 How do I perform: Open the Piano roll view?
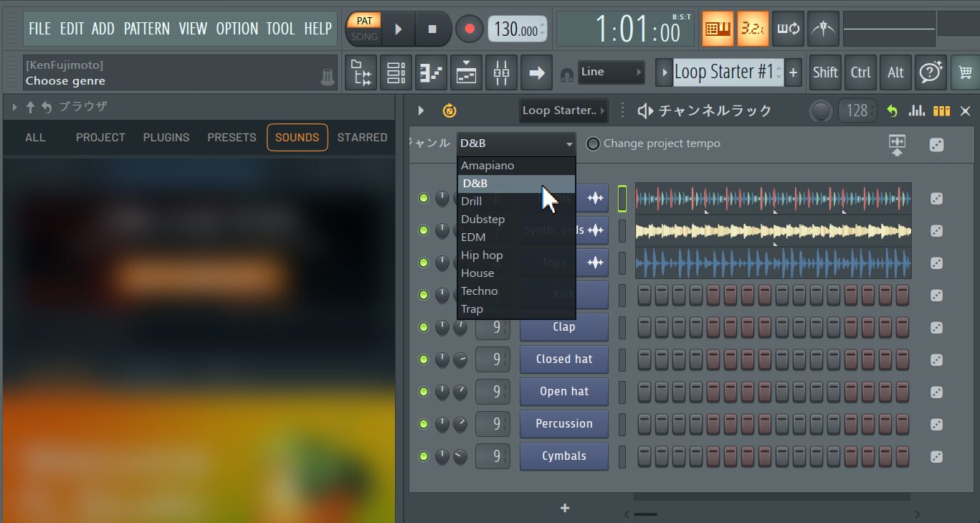point(431,72)
